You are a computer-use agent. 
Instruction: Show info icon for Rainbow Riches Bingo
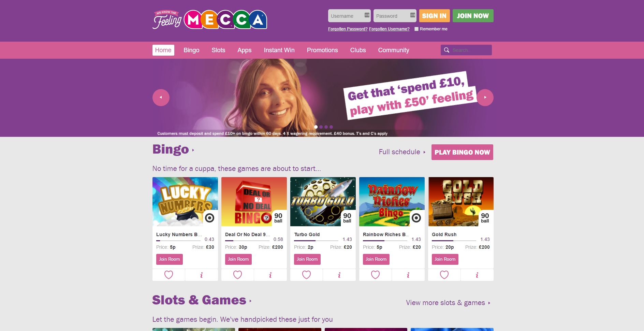[408, 275]
